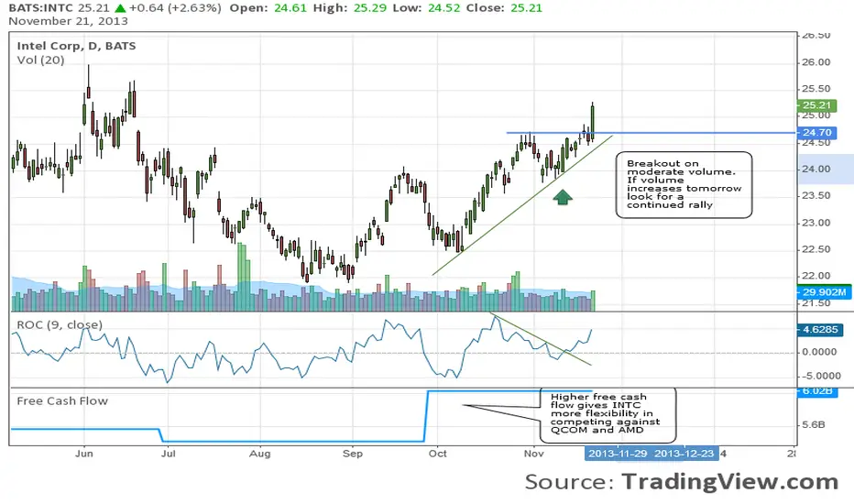Click the green up arrow marker
Screen dimensions: 854x504
coord(563,197)
